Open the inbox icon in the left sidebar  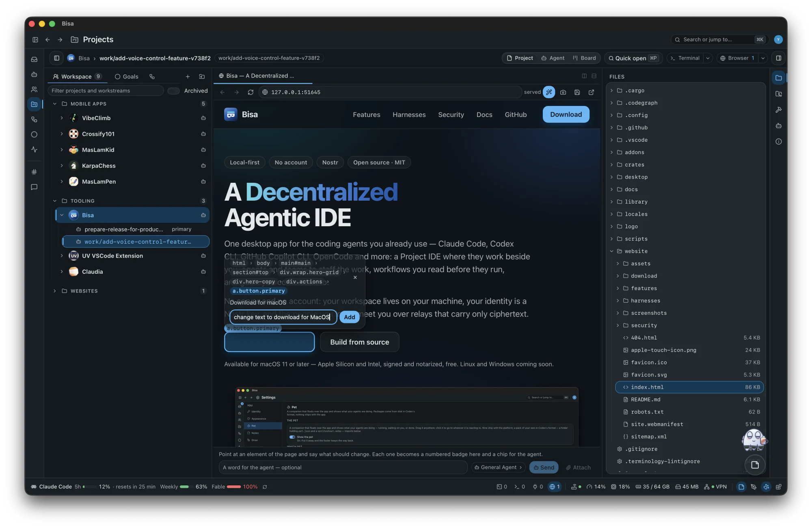pos(35,59)
